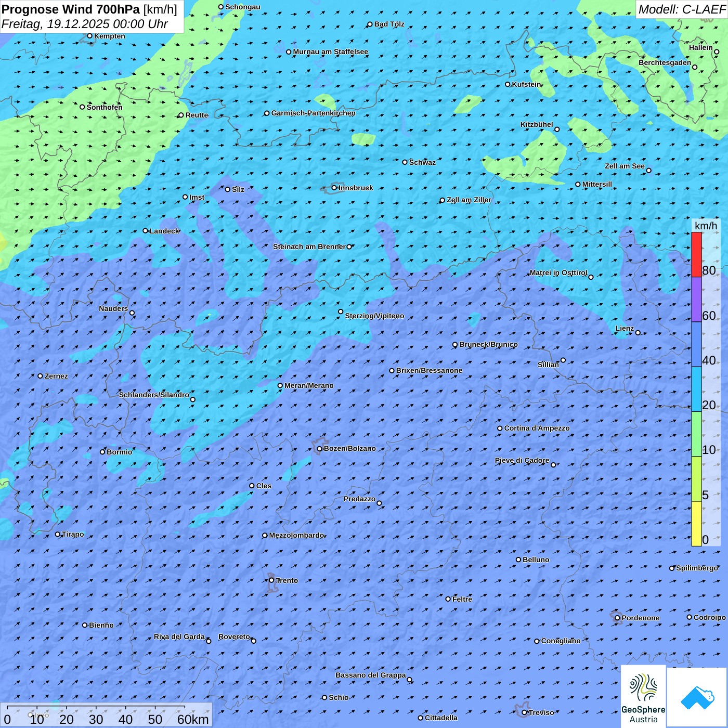This screenshot has width=728, height=728.
Task: Select the green 10-20 legend swatch
Action: tap(696, 434)
